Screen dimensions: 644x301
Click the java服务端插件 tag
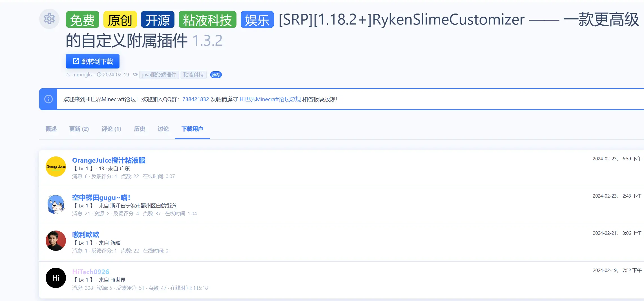pyautogui.click(x=159, y=75)
